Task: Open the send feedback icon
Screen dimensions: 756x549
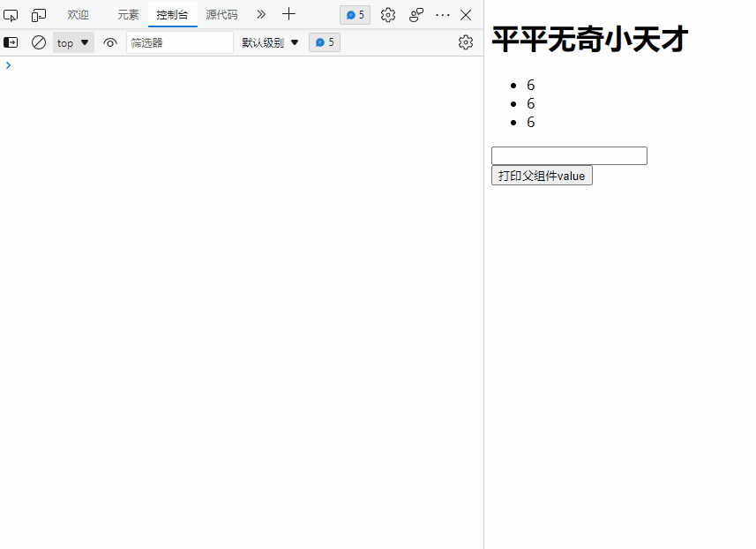Action: pos(415,14)
